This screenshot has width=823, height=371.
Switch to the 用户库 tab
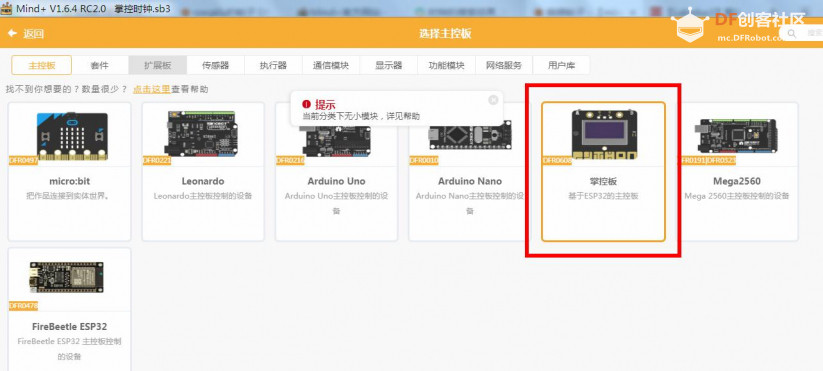[x=561, y=66]
